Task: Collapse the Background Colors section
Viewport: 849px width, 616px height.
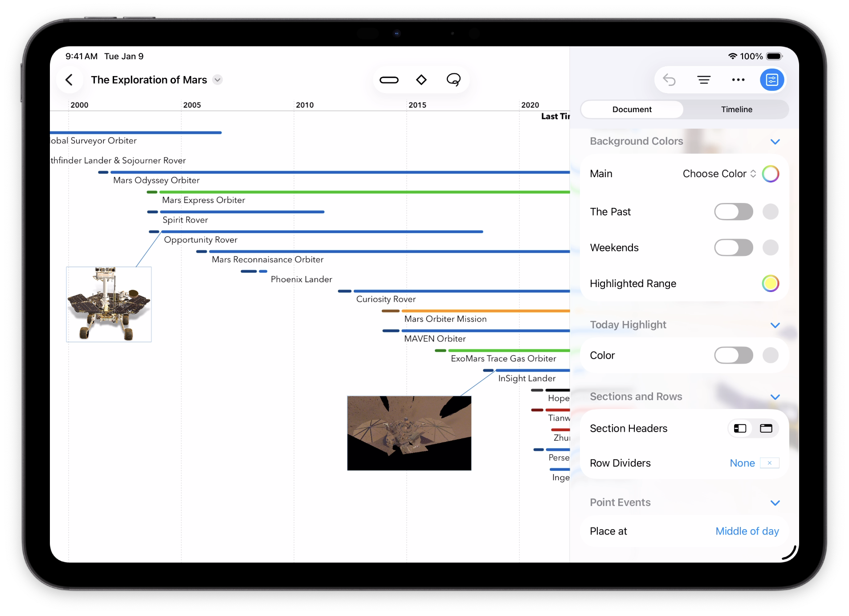Action: point(775,142)
